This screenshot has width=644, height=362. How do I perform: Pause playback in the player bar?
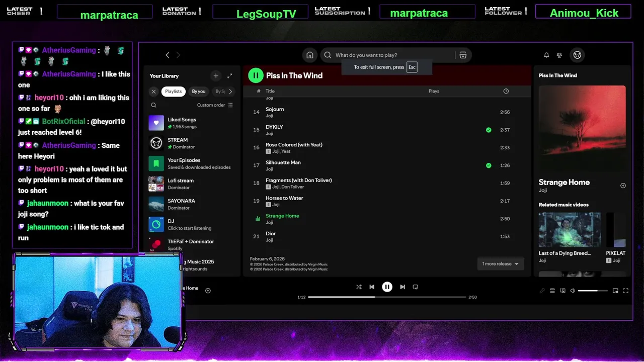click(x=387, y=287)
